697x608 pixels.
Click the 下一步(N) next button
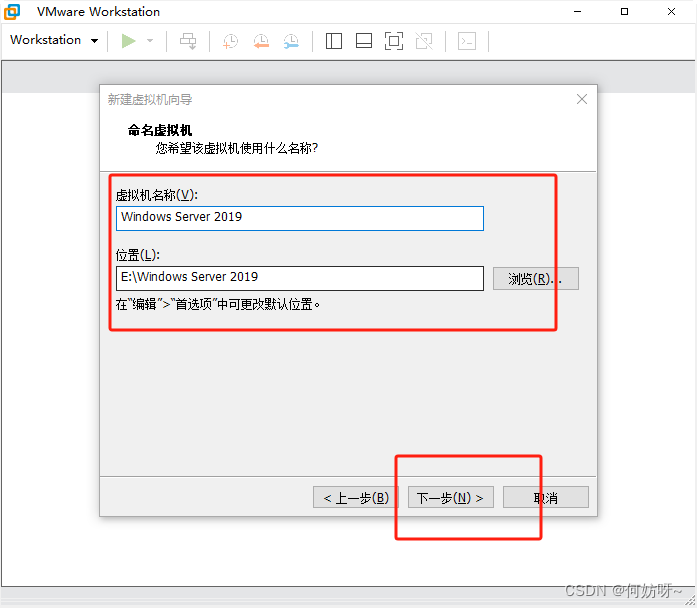click(451, 497)
